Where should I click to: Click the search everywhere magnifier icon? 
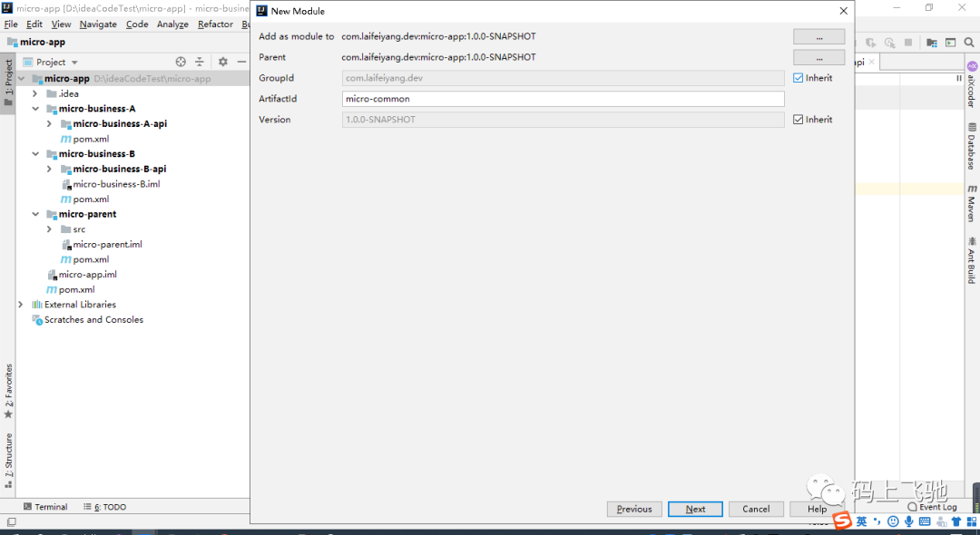click(x=969, y=43)
